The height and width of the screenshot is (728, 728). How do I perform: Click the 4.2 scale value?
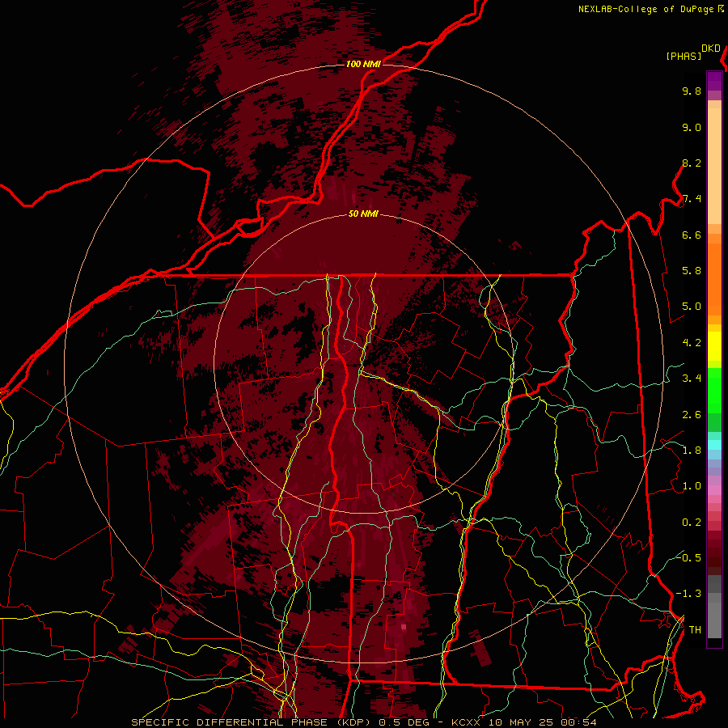point(692,343)
